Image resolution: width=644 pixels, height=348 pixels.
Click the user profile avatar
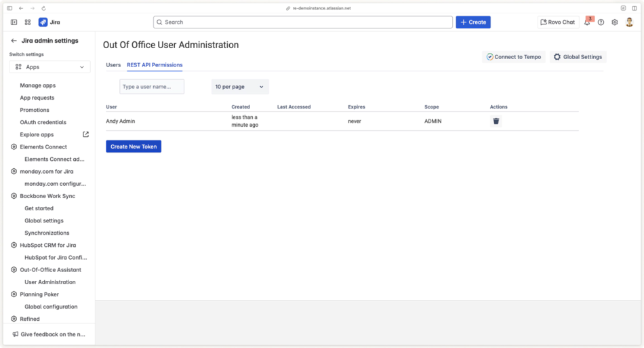click(x=629, y=22)
